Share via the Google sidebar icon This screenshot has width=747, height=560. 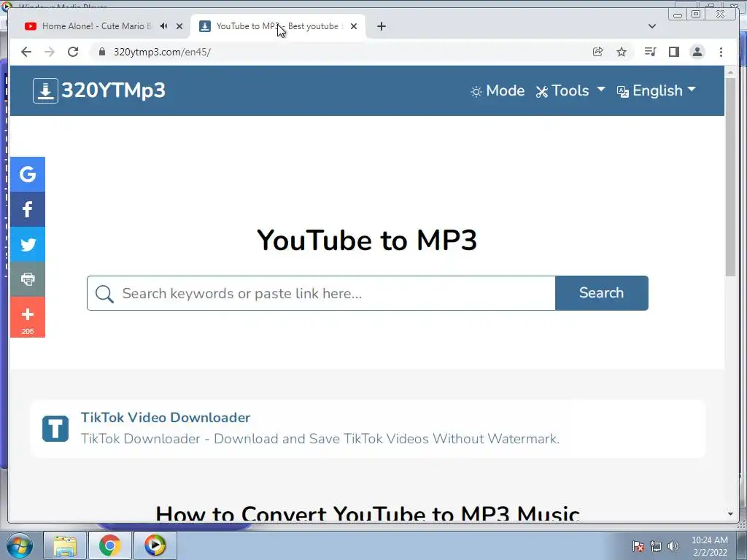(28, 174)
